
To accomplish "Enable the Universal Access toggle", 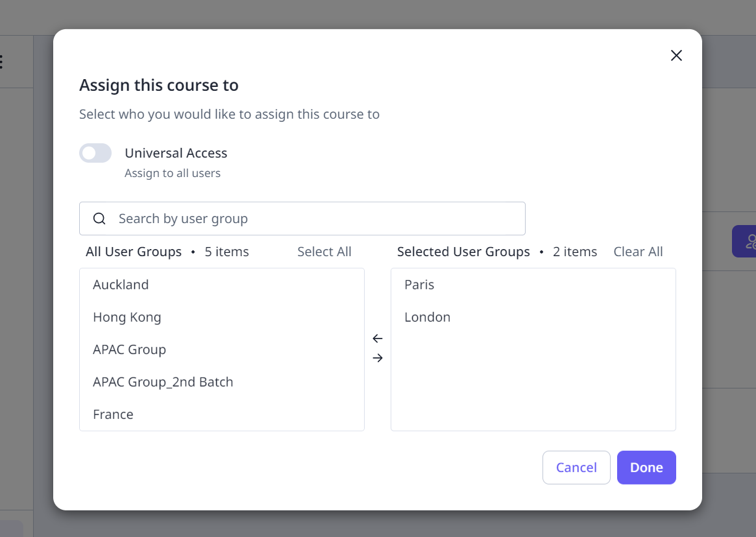I will [x=95, y=153].
